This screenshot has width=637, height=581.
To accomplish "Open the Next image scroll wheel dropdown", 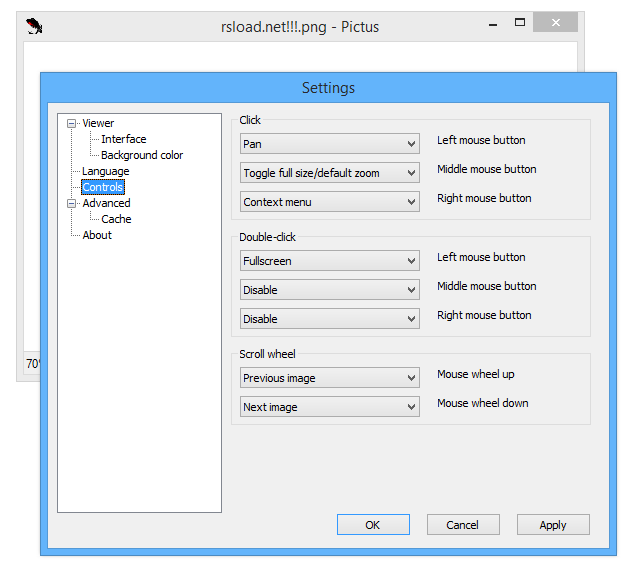I will [329, 407].
